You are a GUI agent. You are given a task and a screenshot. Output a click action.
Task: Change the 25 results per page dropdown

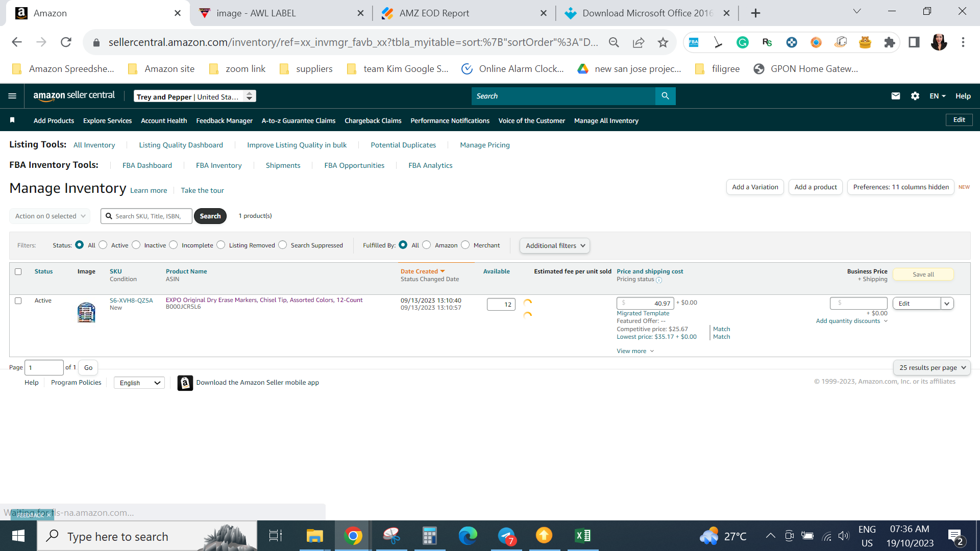[932, 367]
